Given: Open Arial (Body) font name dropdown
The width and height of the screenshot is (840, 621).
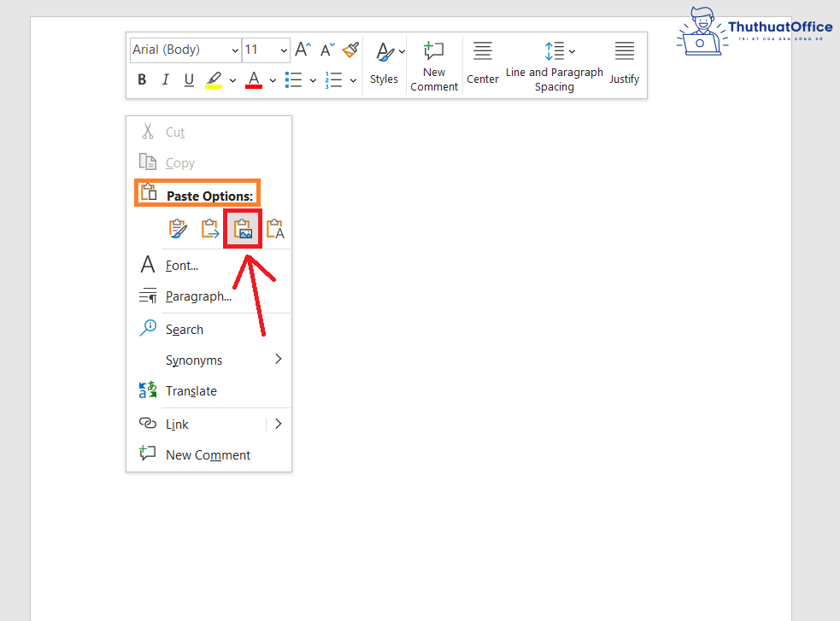Looking at the screenshot, I should point(235,50).
